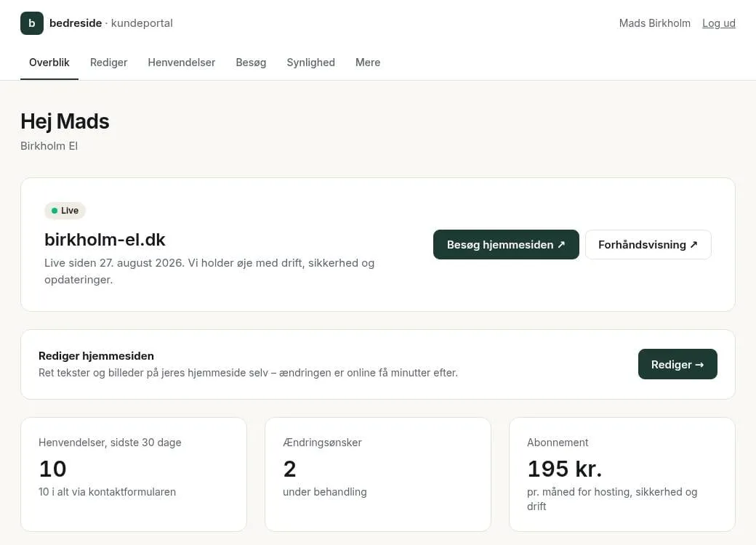Open the Mere menu tab
The height and width of the screenshot is (545, 756).
(368, 62)
